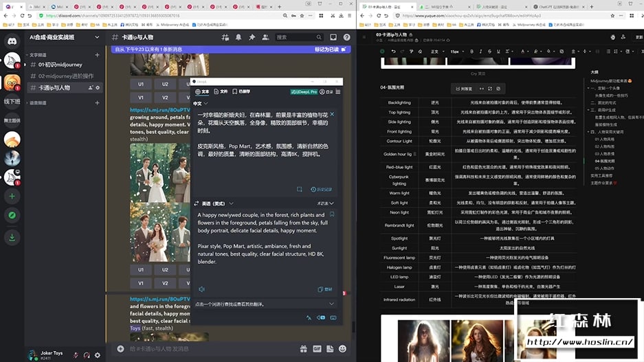Screen dimensions: 644x362
Task: Mute microphone in Discord user panel
Action: [x=76, y=355]
